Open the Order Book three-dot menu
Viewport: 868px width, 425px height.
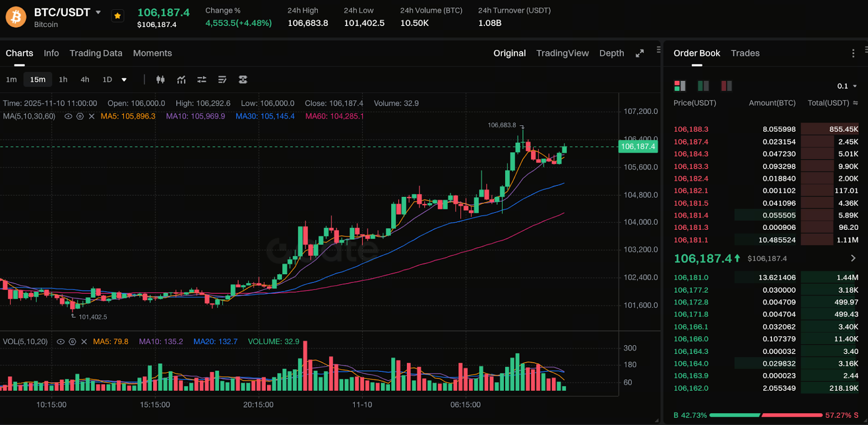[x=853, y=53]
